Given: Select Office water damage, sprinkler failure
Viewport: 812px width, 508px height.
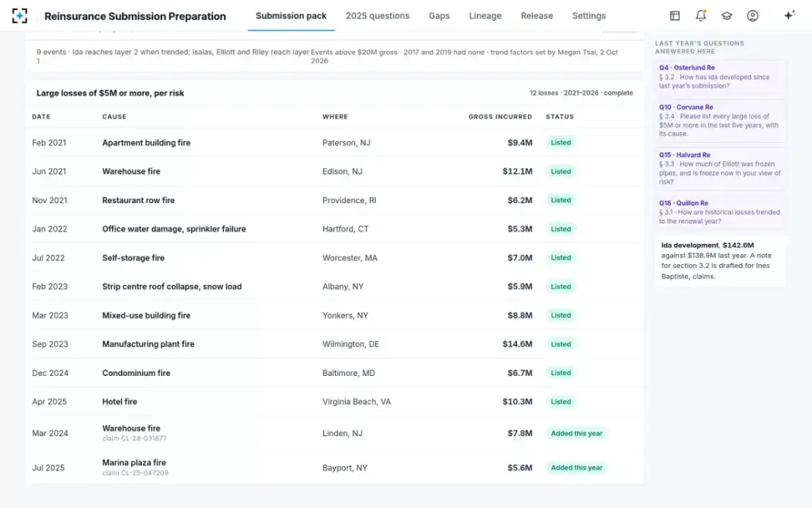Looking at the screenshot, I should tap(335, 229).
